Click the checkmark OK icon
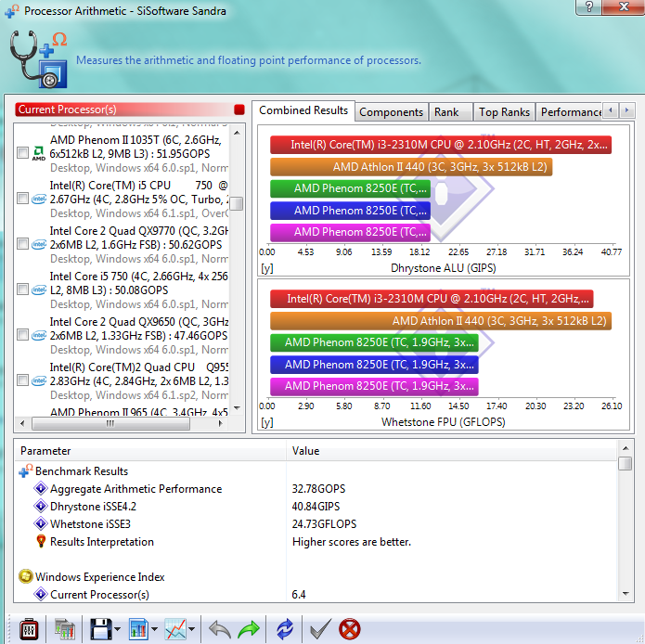 click(320, 629)
